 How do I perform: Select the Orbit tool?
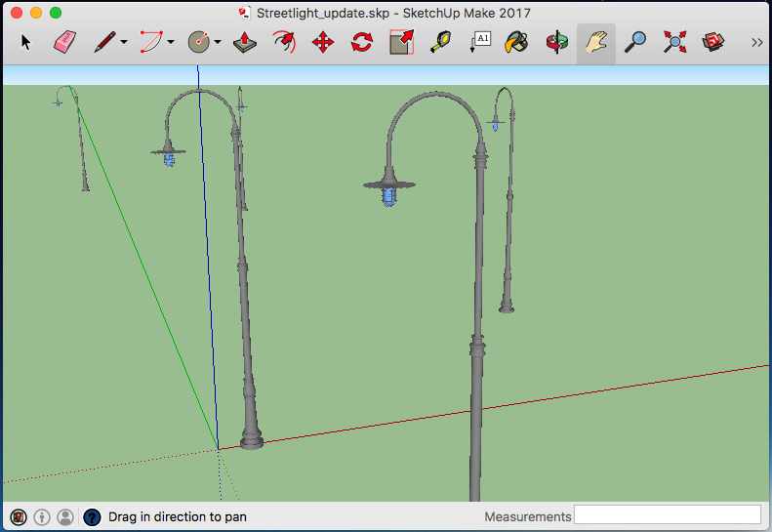click(x=557, y=42)
